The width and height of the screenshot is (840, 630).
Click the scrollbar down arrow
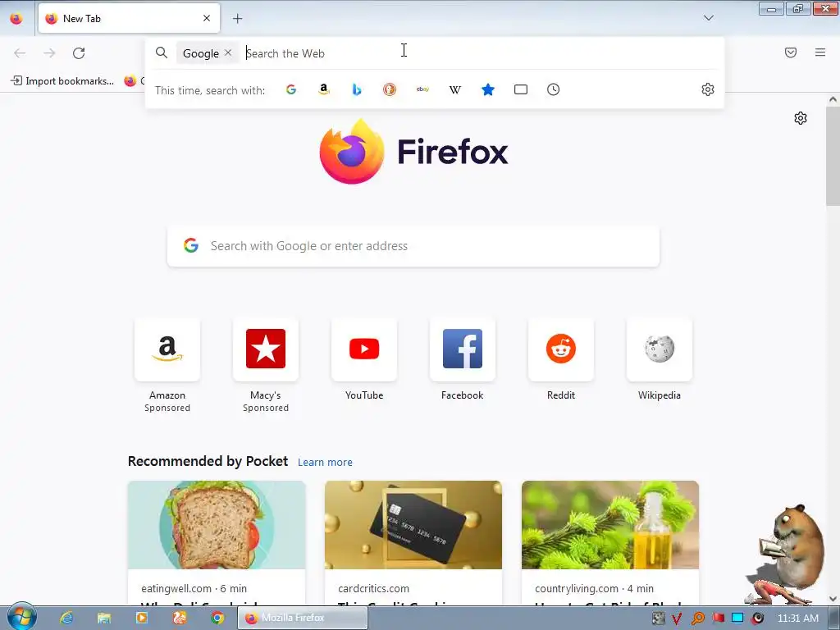(833, 599)
